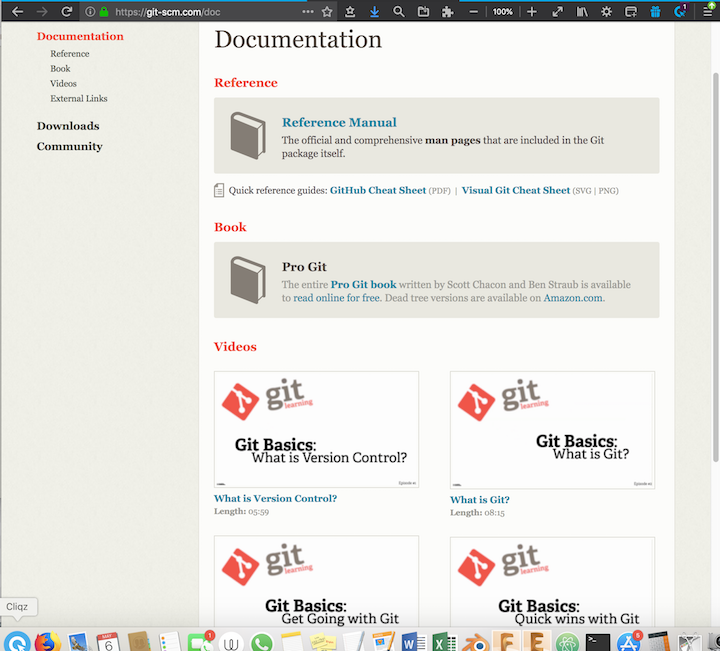Click the page vertical scrollbar
Viewport: 720px width, 651px height.
[x=715, y=266]
